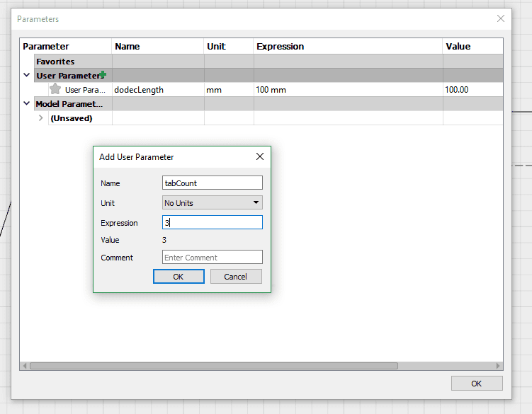Image resolution: width=532 pixels, height=414 pixels.
Task: Click the Name column header
Action: [158, 46]
